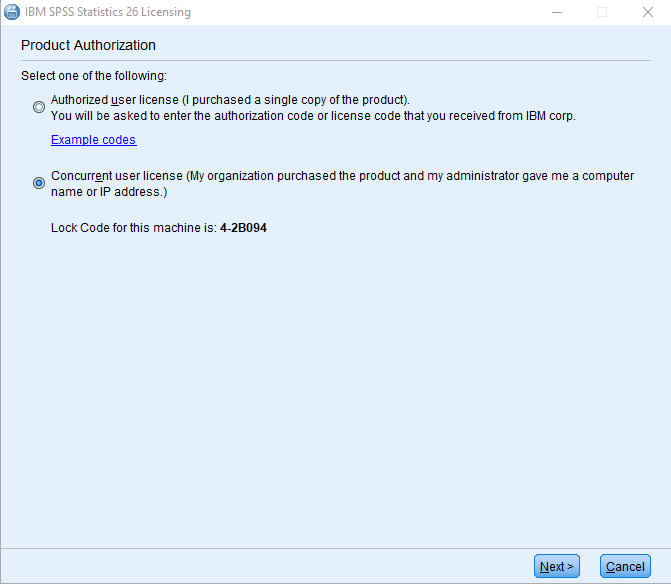Close the IBM SPSS Licensing dialog
671x584 pixels.
pos(648,12)
